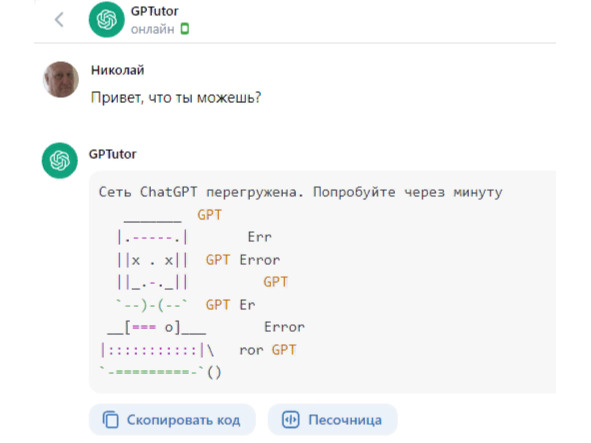Screen dimensions: 591x443
Task: Click the онлайн status text
Action: (x=152, y=29)
